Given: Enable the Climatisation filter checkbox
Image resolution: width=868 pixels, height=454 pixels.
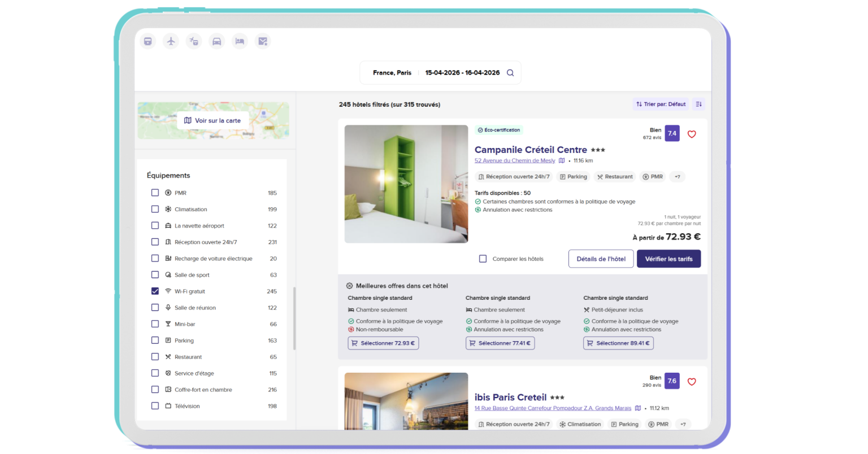Looking at the screenshot, I should pos(155,209).
